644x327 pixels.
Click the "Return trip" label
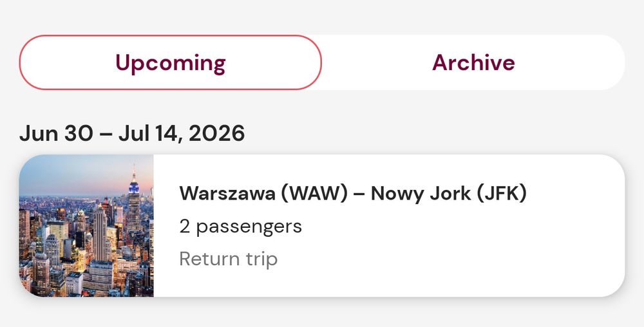[x=228, y=259]
